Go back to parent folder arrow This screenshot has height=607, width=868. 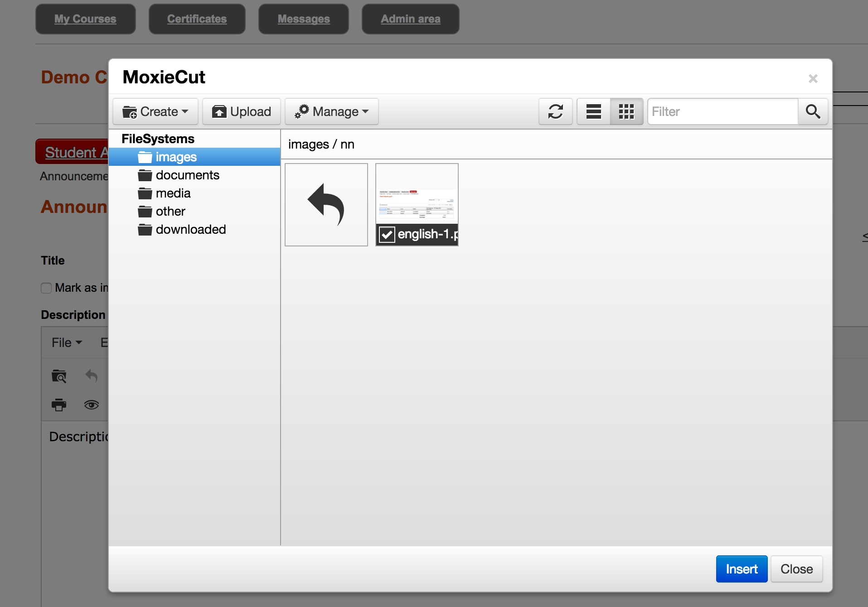click(x=326, y=205)
